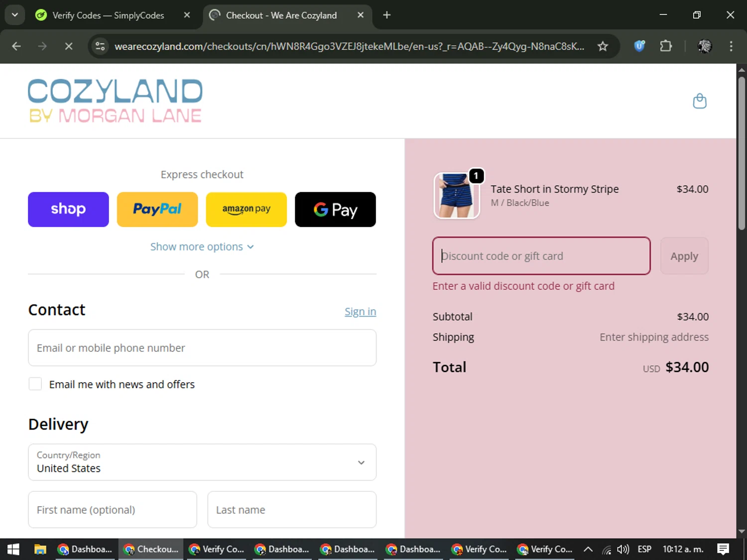Close the Verify Codes browser tab
The height and width of the screenshot is (560, 747).
click(187, 15)
